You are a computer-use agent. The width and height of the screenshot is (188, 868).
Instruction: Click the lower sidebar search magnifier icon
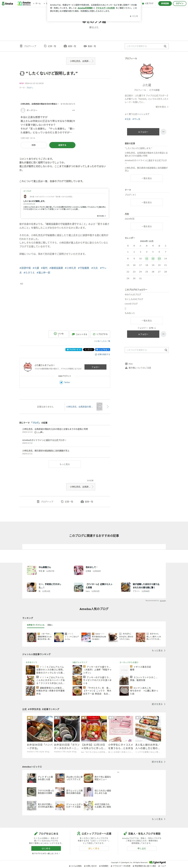pyautogui.click(x=166, y=350)
